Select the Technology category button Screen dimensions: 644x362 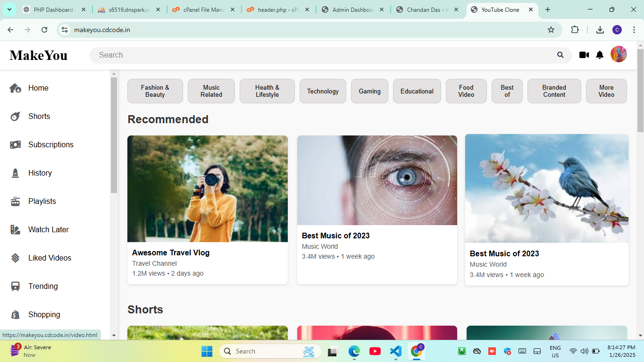323,91
